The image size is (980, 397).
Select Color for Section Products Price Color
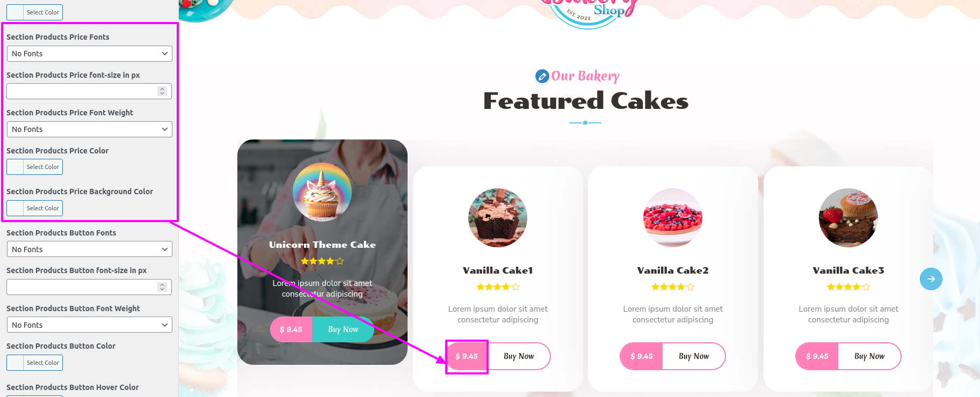pyautogui.click(x=34, y=167)
